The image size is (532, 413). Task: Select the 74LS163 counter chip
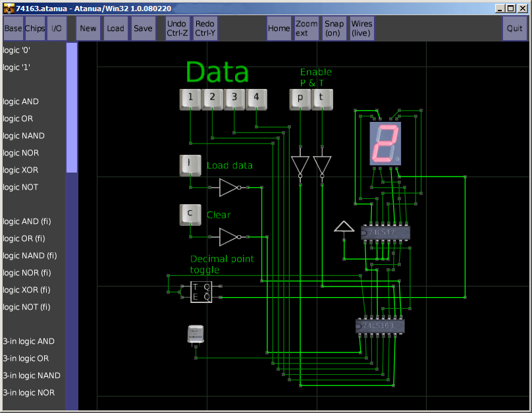[x=380, y=325]
